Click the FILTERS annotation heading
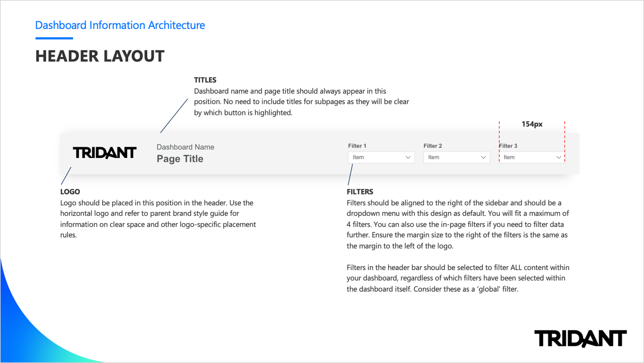This screenshot has height=363, width=644. pos(360,191)
